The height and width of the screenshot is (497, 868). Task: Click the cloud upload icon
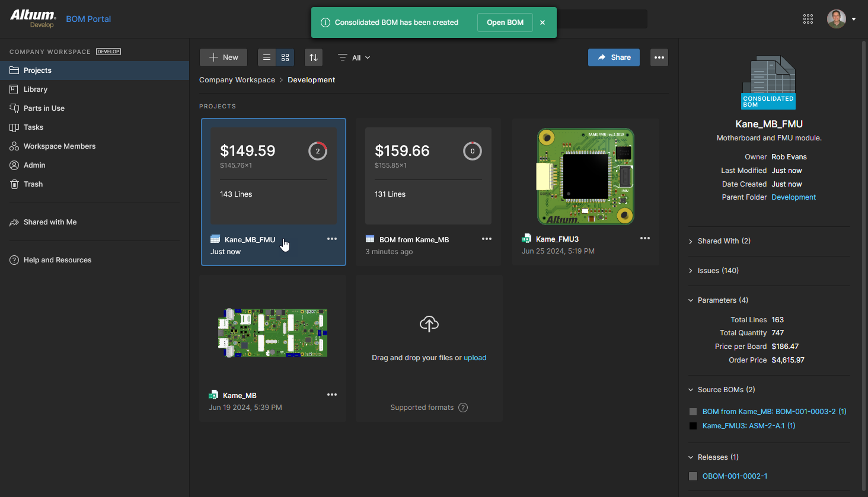pyautogui.click(x=429, y=323)
